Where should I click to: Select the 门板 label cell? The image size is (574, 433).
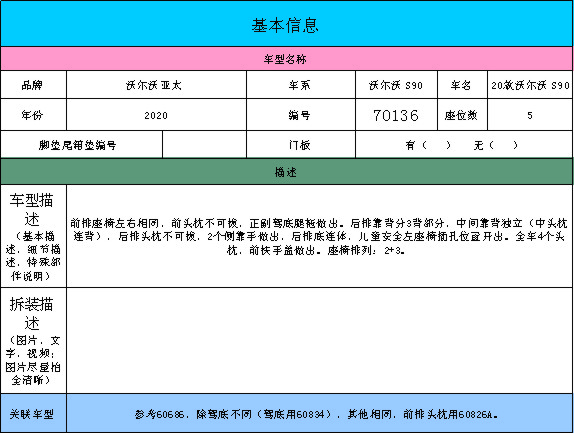click(x=301, y=145)
